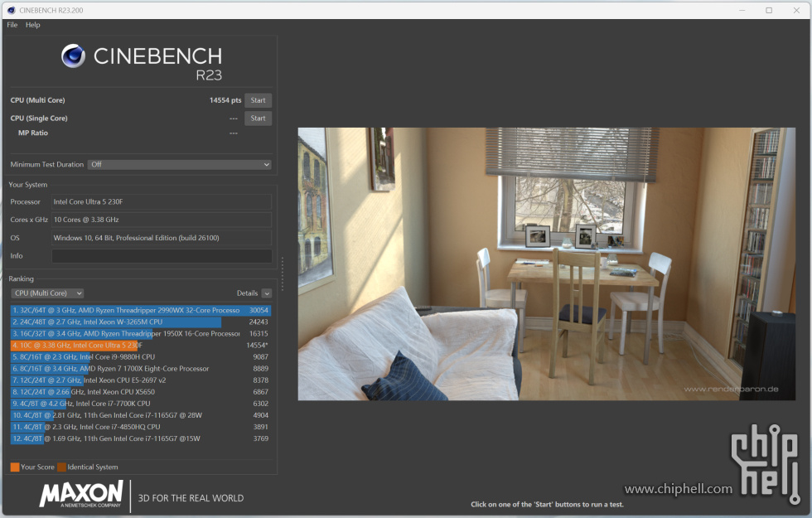Click the Processor field Intel Core Ultra 5 230F

[x=162, y=202]
